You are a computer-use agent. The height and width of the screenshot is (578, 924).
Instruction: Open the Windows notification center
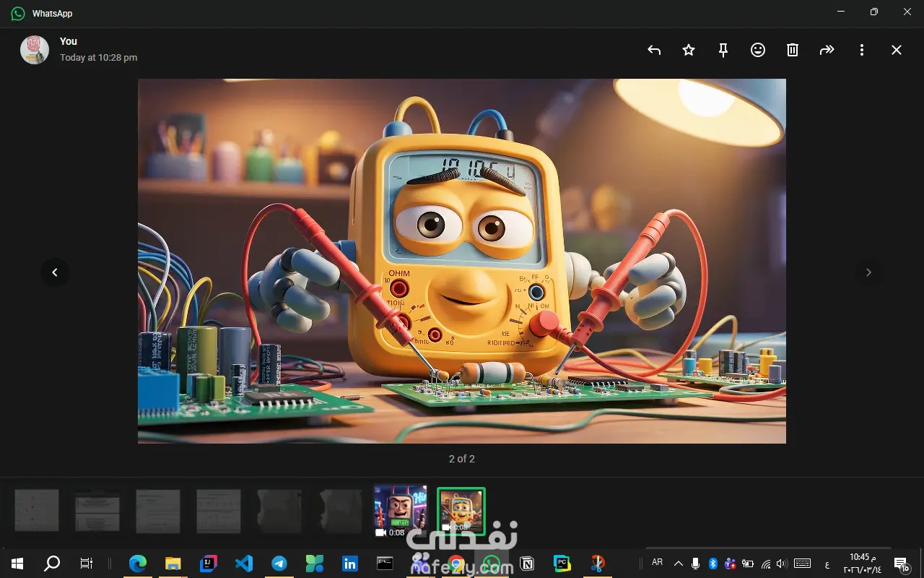(901, 564)
